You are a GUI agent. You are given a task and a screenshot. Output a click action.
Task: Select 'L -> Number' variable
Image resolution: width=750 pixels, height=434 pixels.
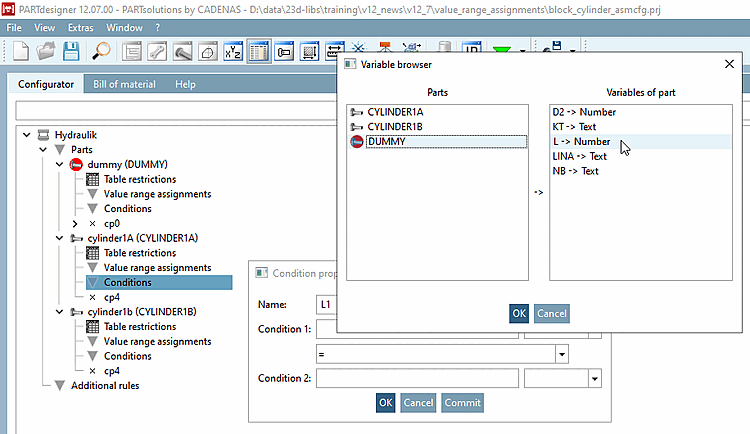point(640,142)
